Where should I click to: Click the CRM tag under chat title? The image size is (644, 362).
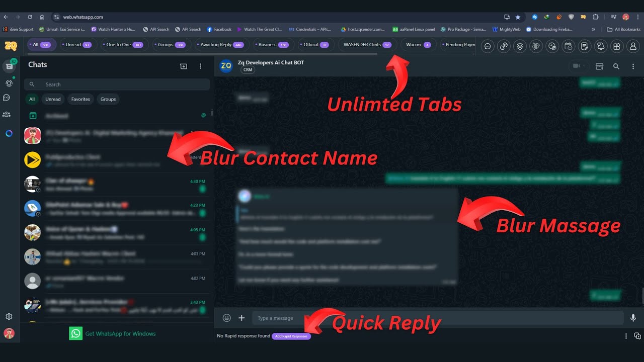[x=248, y=70]
